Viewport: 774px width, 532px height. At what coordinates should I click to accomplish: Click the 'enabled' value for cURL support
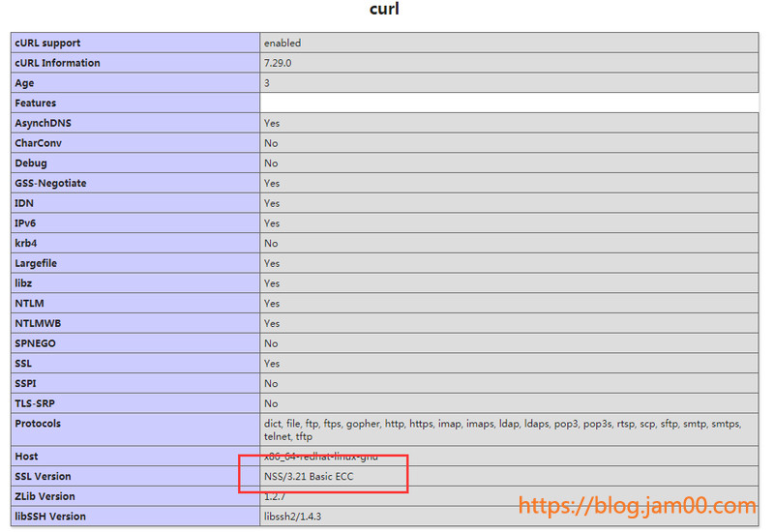pyautogui.click(x=283, y=43)
